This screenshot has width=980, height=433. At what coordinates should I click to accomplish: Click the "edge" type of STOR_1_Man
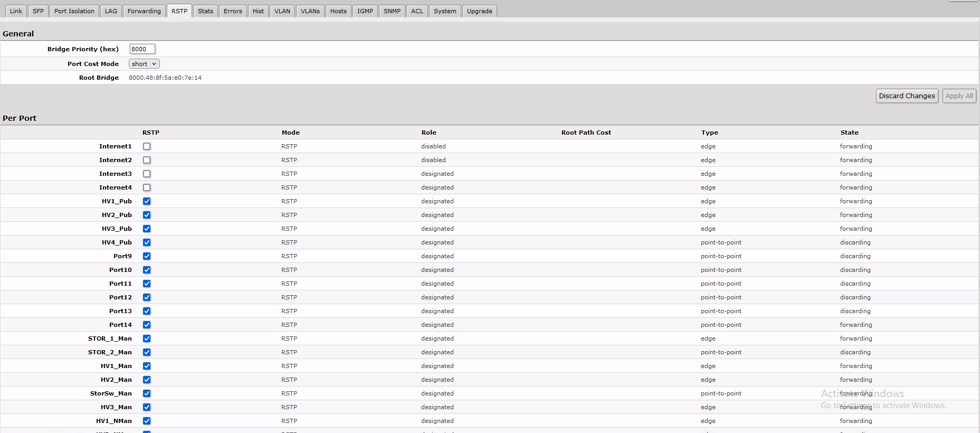point(708,338)
